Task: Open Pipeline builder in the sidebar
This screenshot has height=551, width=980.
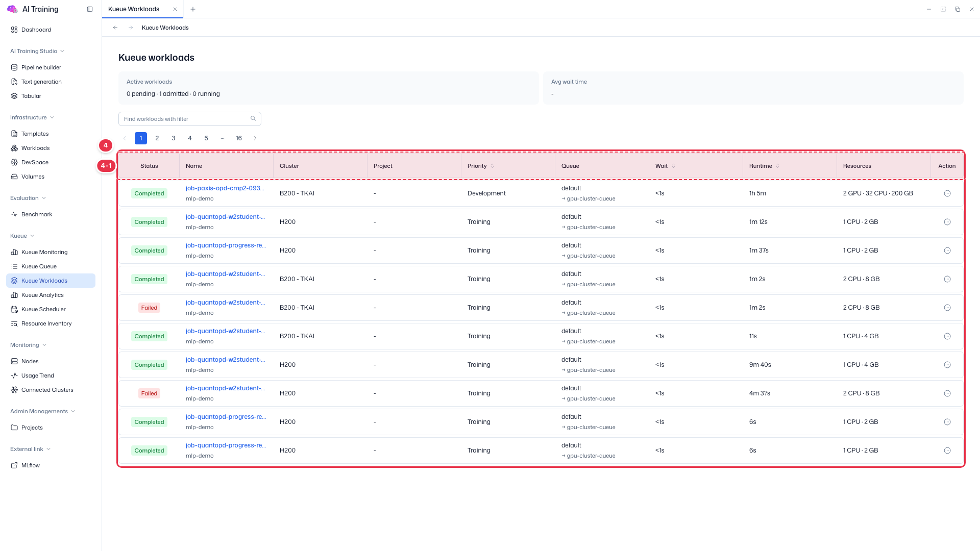Action: (51, 67)
